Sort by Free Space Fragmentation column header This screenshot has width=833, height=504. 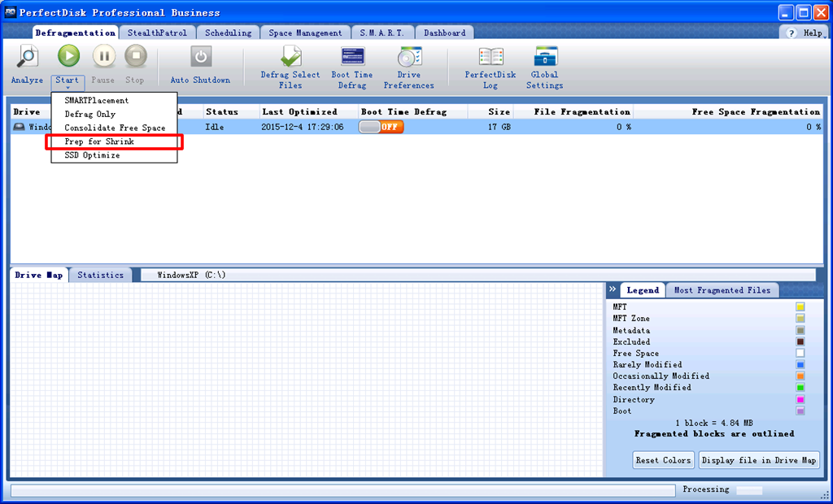728,112
